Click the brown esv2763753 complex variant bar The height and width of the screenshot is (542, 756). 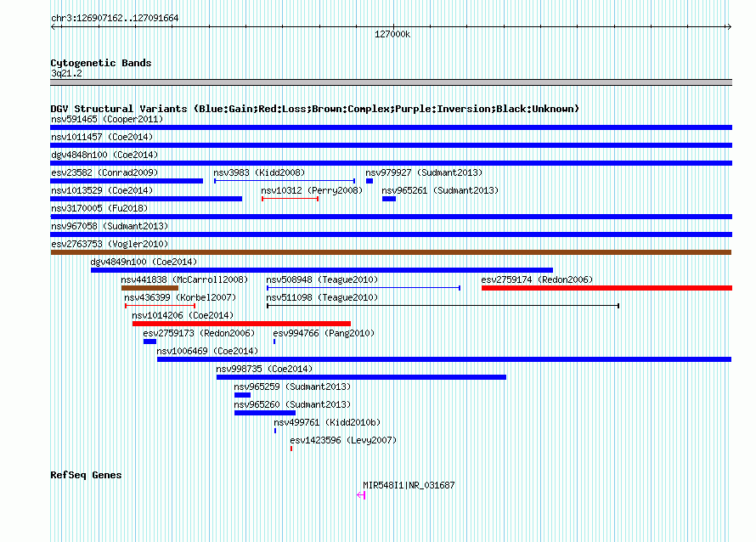(391, 252)
